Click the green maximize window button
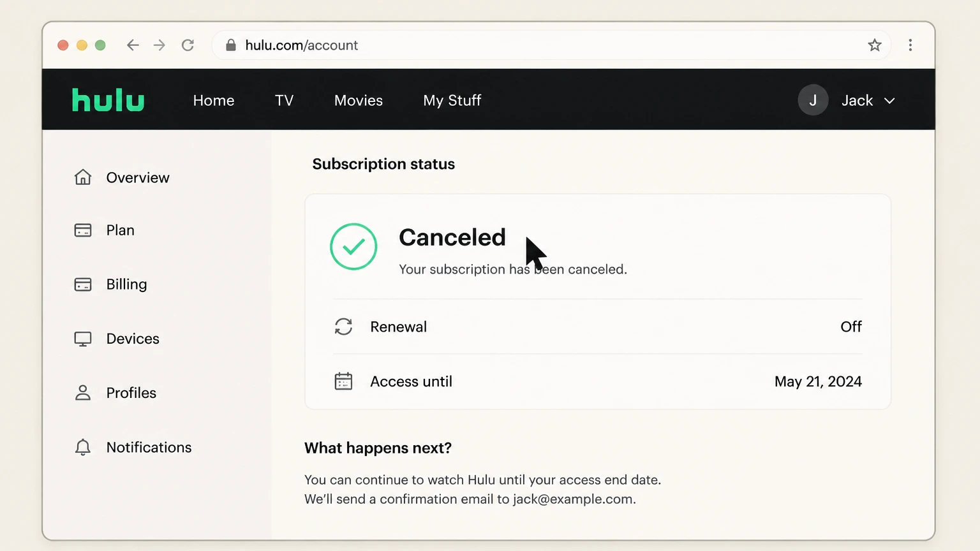This screenshot has width=980, height=551. (x=100, y=45)
